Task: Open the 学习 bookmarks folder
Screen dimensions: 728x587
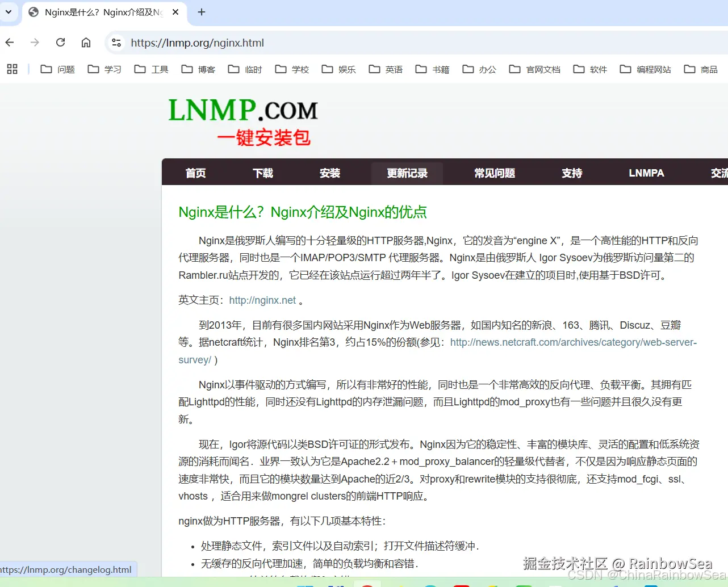Action: [104, 69]
